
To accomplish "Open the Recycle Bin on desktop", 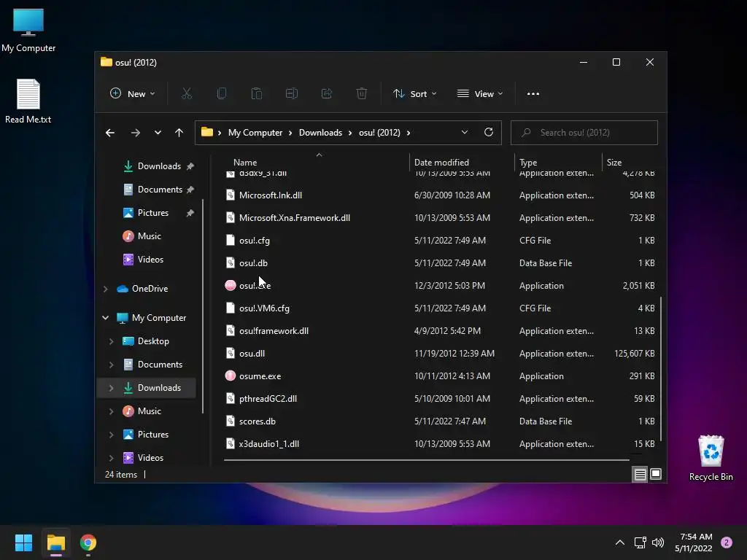I will (x=711, y=459).
